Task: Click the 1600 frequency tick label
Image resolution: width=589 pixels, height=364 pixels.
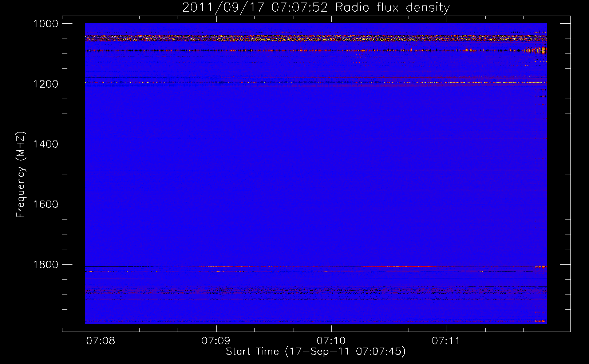Action: pos(46,204)
